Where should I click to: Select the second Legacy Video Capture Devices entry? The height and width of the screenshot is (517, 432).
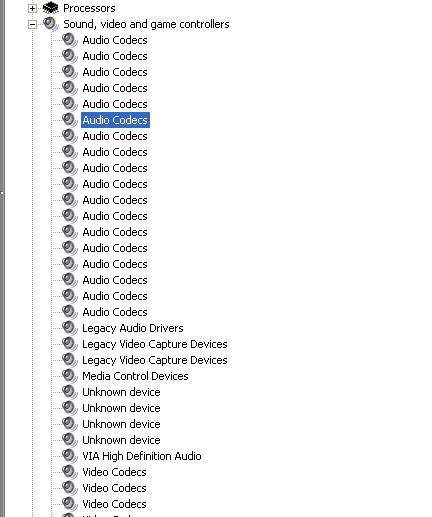point(155,360)
